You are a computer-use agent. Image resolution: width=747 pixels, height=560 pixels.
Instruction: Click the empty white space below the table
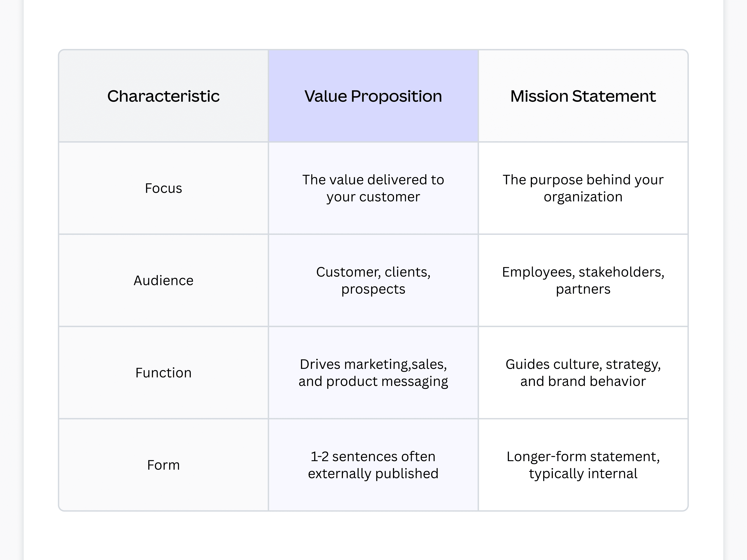[373, 537]
